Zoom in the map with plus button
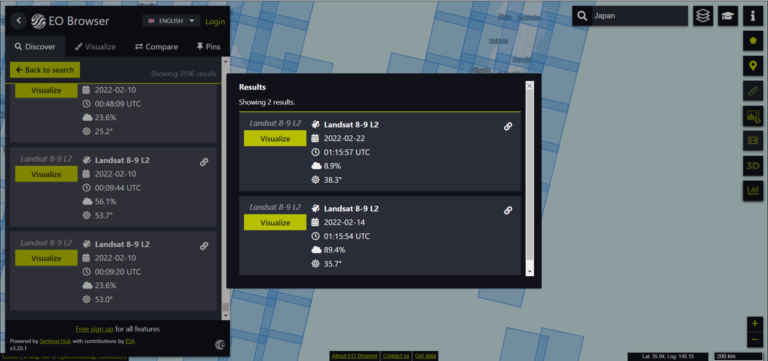768x361 pixels. coord(755,324)
